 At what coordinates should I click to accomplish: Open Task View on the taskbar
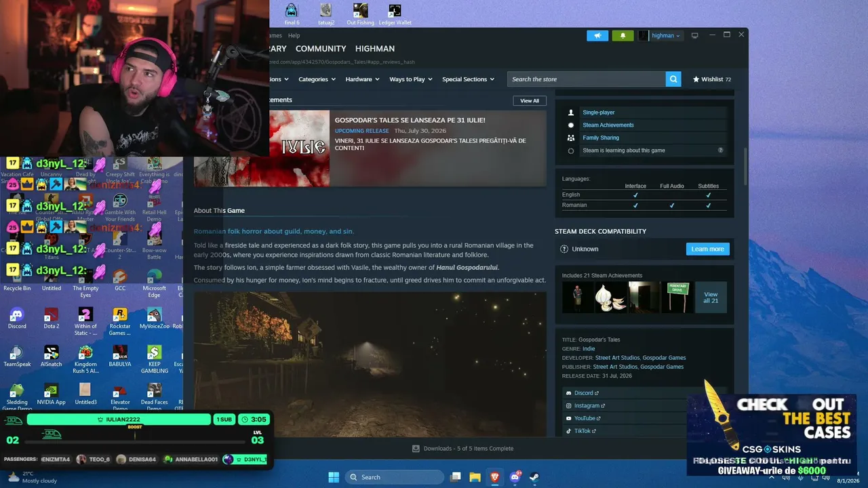tap(456, 477)
